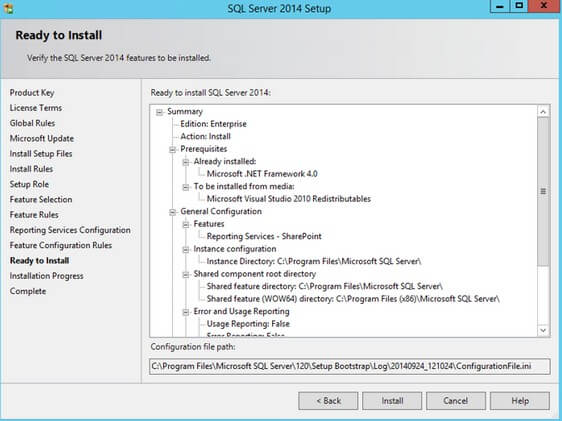
Task: Click the Configuration file path field
Action: coord(350,366)
